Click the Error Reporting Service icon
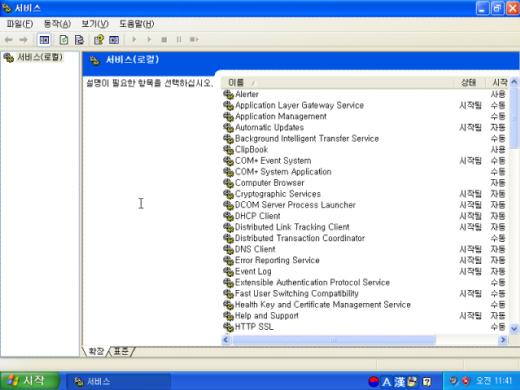 tap(228, 260)
